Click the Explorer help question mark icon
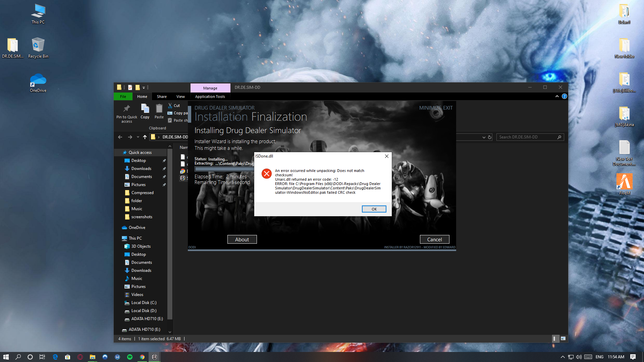 (x=565, y=96)
